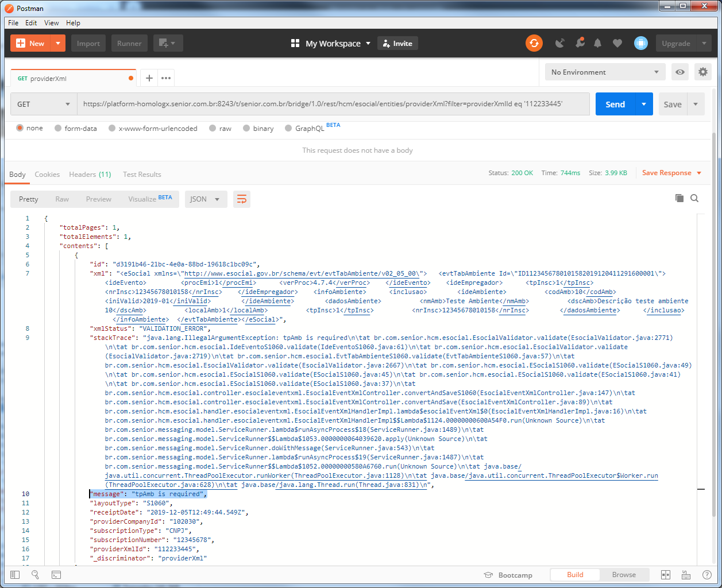This screenshot has height=588, width=722.
Task: Open the environment quick look eye
Action: pos(680,72)
